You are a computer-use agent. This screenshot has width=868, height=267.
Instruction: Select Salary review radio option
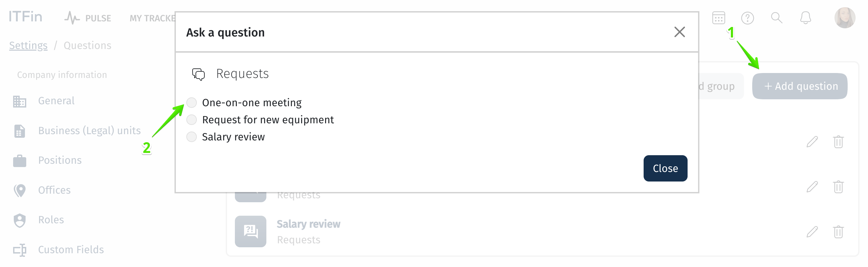191,137
